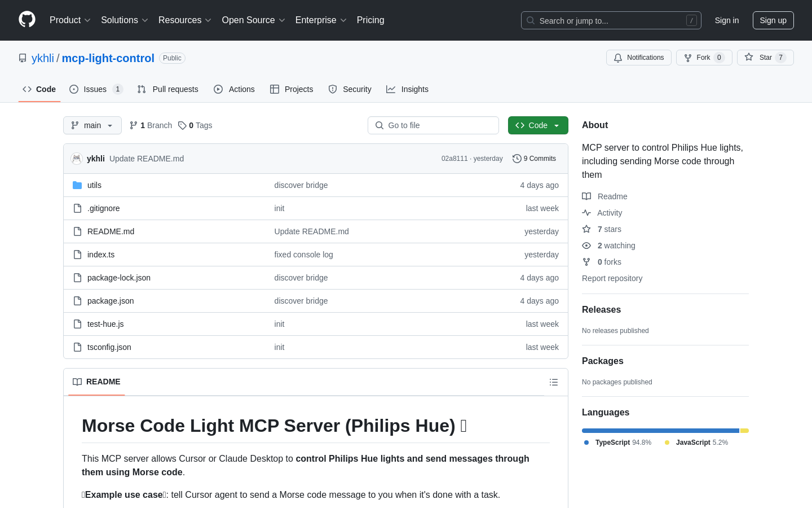Open utils row 'discover bridge' commit message
Screen dimensions: 812x508
point(301,185)
